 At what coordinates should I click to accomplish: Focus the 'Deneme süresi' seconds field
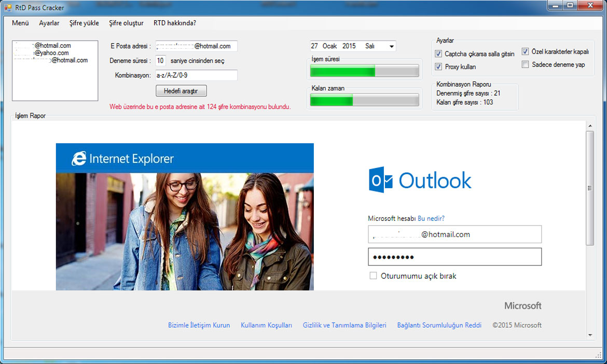(x=161, y=61)
